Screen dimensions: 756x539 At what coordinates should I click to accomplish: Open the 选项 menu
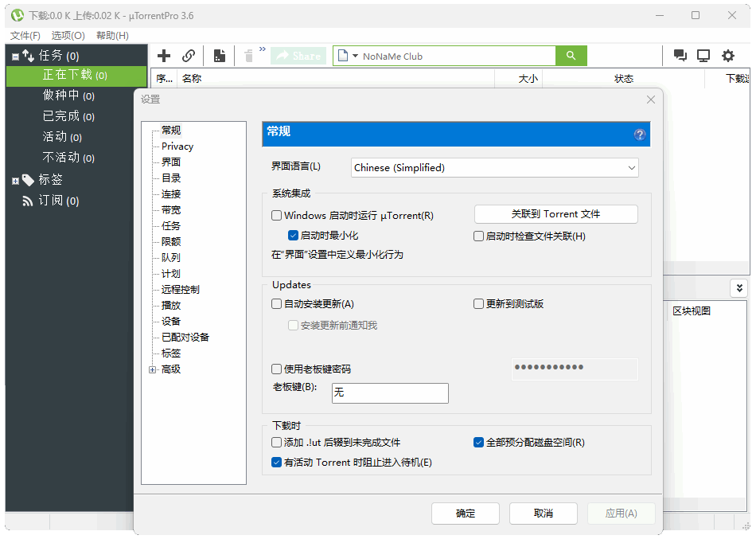[x=67, y=35]
